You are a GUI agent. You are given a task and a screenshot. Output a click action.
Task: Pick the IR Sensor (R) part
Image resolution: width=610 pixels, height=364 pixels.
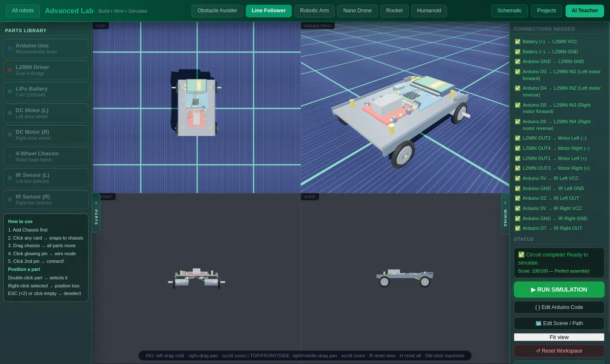click(46, 199)
